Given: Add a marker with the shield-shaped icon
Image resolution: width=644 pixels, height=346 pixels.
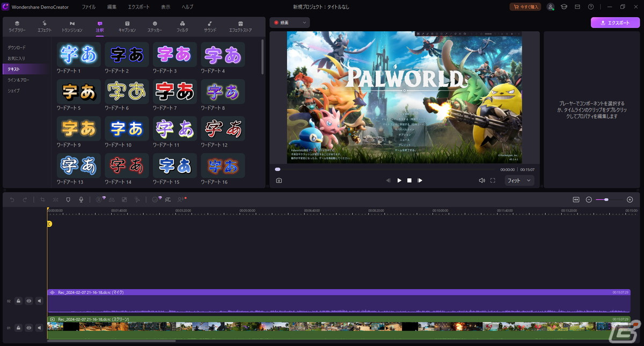Looking at the screenshot, I should 68,199.
